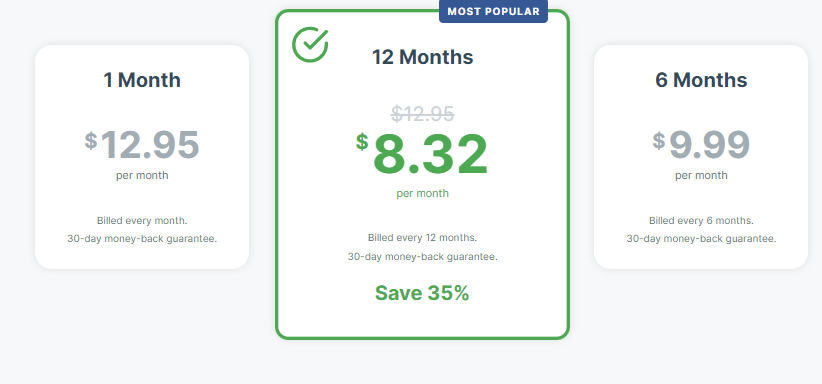Click 'Billed every 12 months.' text
Image resolution: width=822 pixels, height=384 pixels.
pyautogui.click(x=423, y=238)
